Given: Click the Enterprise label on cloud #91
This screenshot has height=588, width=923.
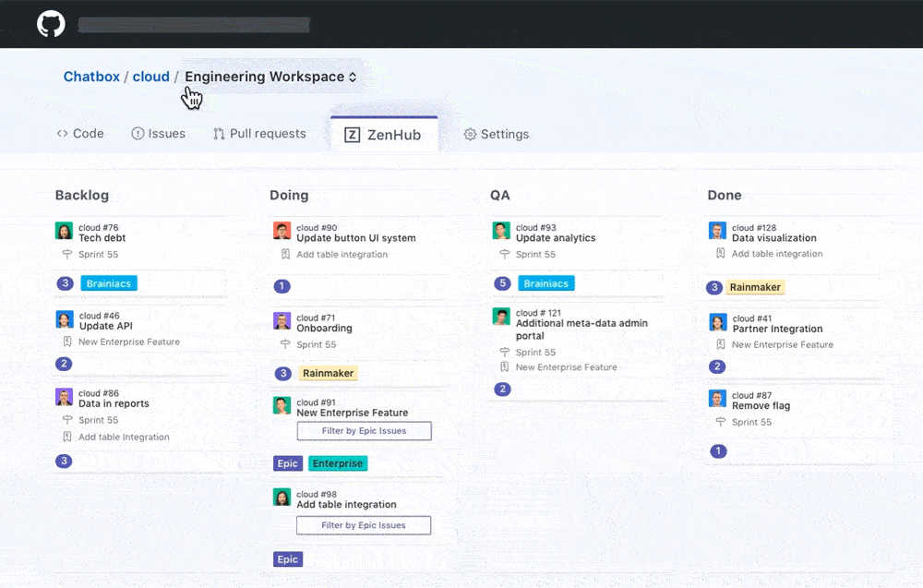Looking at the screenshot, I should pos(338,463).
